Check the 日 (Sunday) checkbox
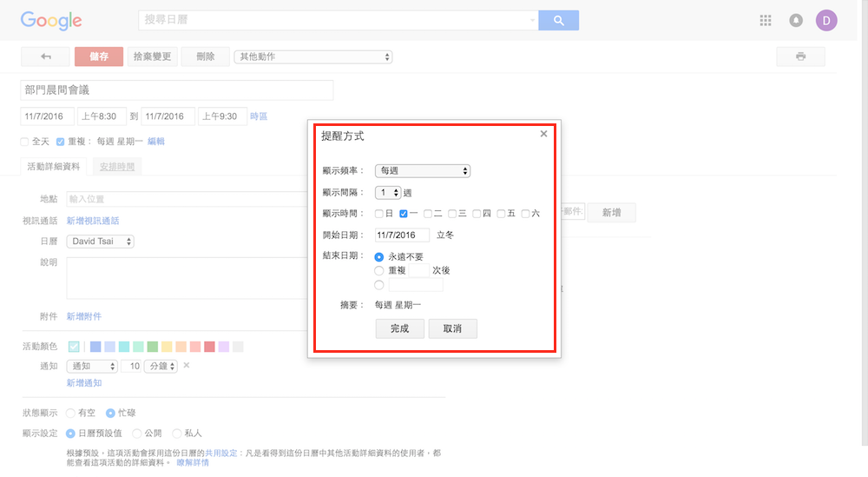The image size is (868, 477). click(379, 213)
